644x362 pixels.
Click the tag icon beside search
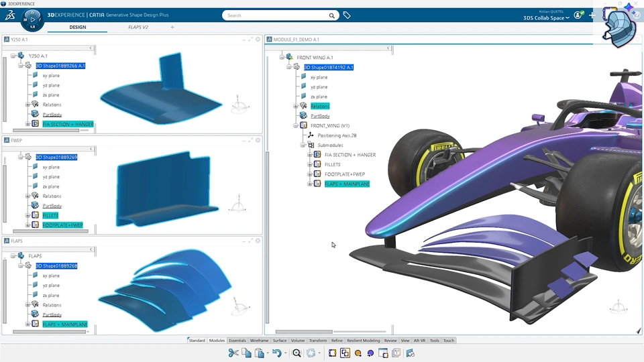pos(347,15)
